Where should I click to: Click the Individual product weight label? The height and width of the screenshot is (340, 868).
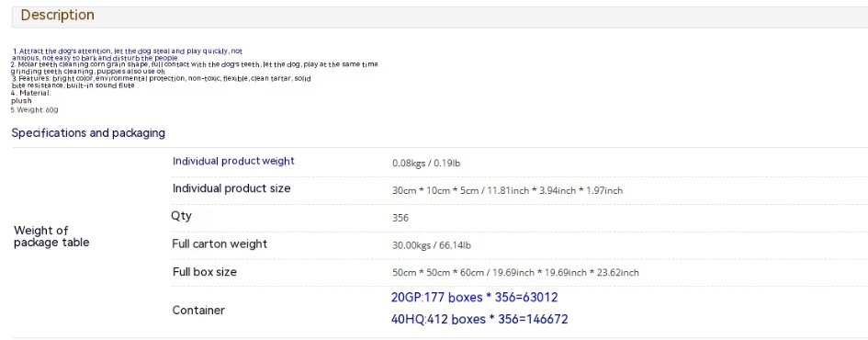point(233,161)
